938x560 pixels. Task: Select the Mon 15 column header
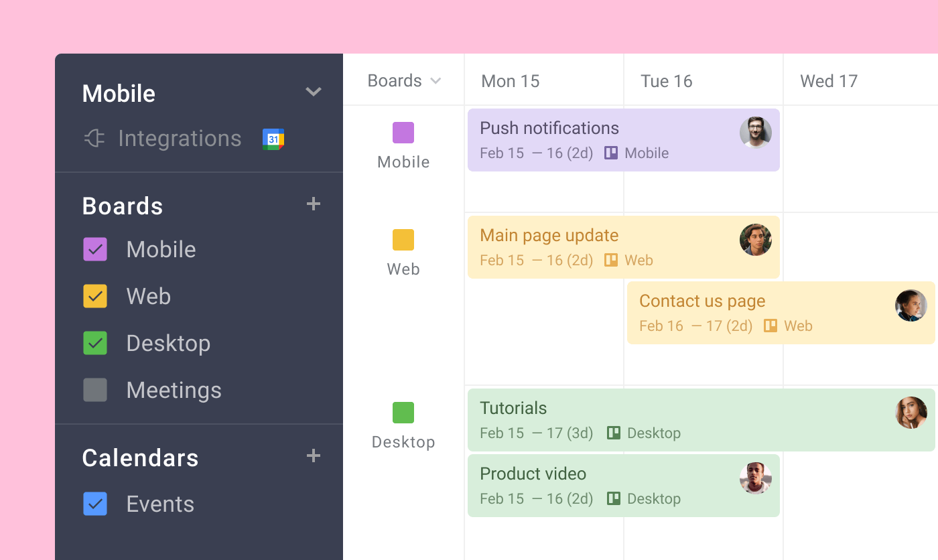coord(511,80)
